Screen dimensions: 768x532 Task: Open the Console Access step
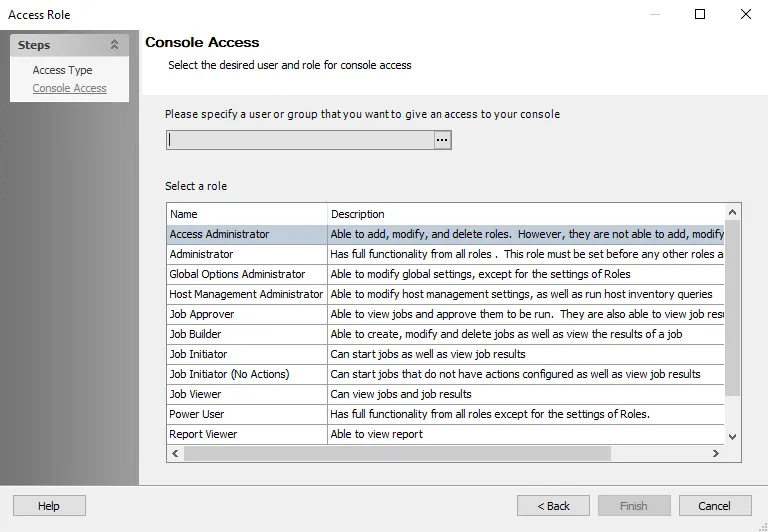pyautogui.click(x=69, y=88)
